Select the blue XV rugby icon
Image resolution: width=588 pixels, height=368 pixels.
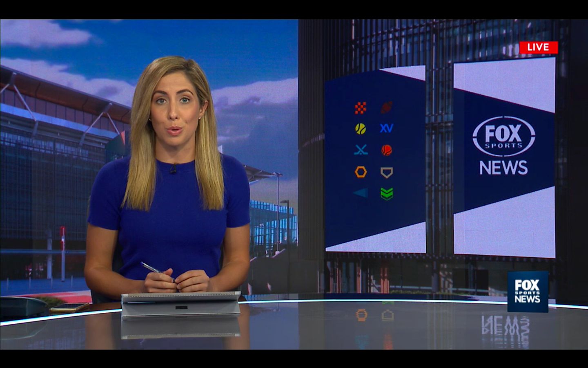pos(386,128)
